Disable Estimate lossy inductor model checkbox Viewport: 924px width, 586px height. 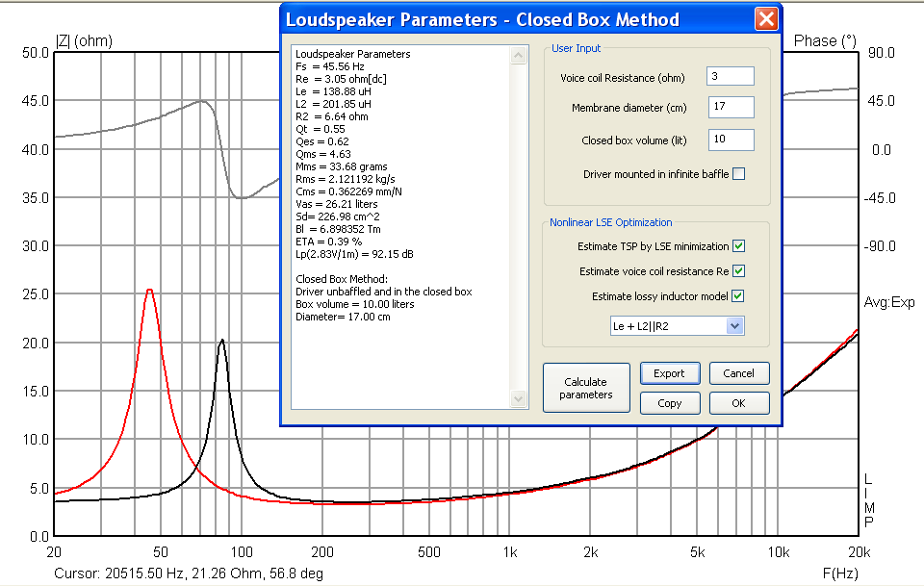point(738,296)
